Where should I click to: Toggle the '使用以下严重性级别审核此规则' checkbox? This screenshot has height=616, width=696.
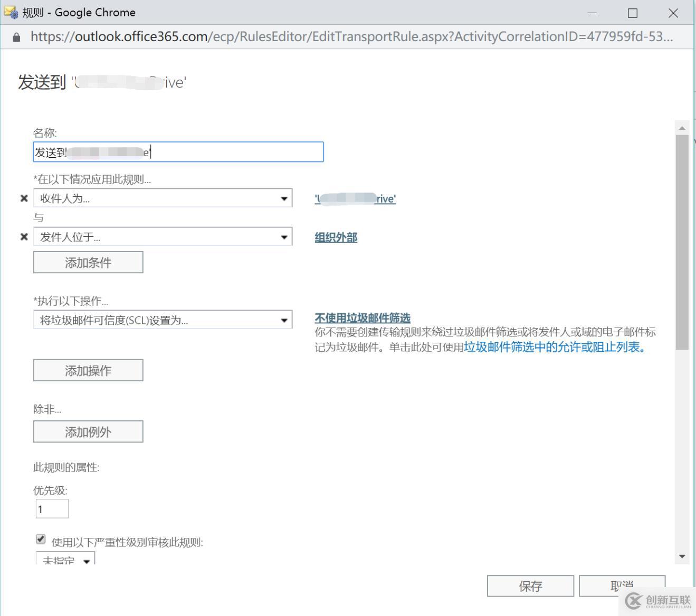[x=41, y=539]
